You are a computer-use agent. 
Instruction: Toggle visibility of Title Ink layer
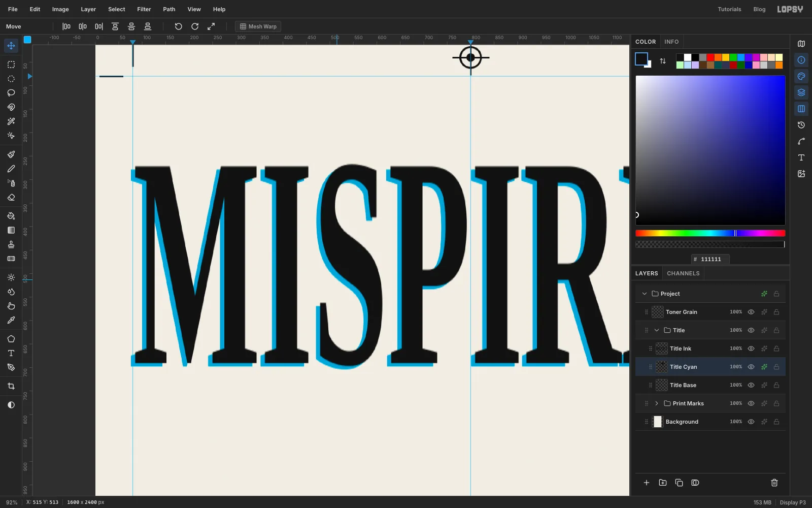tap(751, 348)
